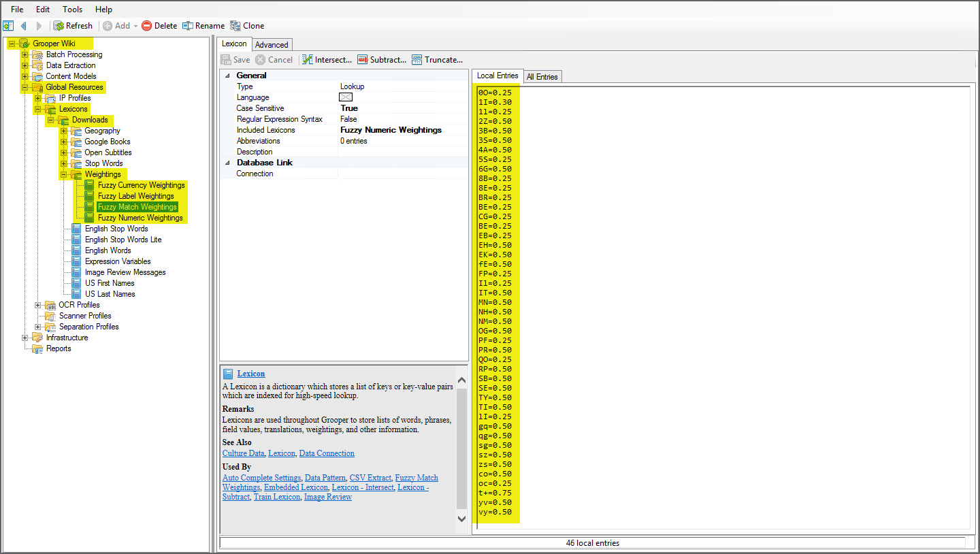This screenshot has height=554, width=980.
Task: Click the help panel scroll down arrow
Action: coord(461,519)
